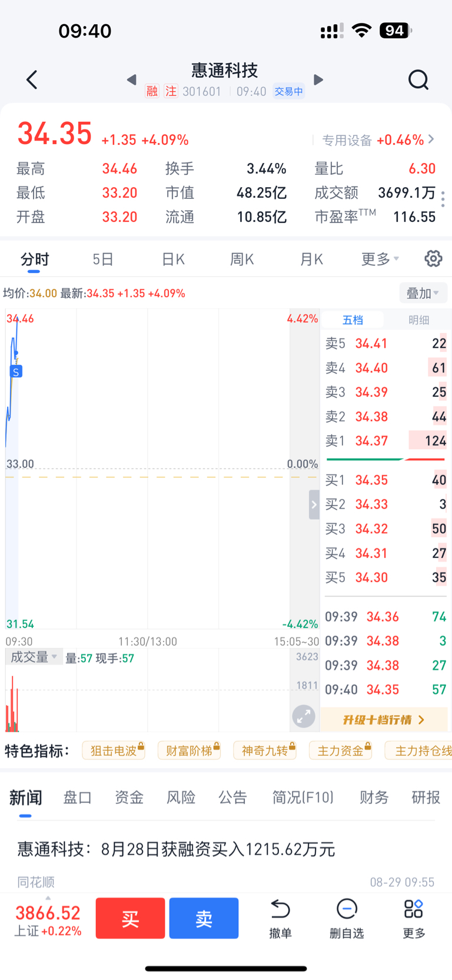
Task: Select the 五档 order book toggle
Action: coord(353,320)
